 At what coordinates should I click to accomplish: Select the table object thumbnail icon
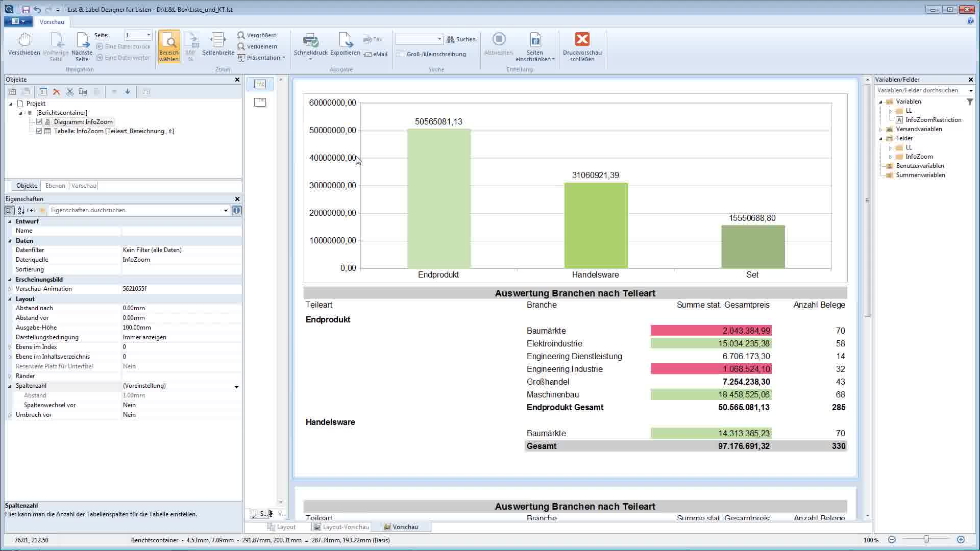[x=260, y=103]
